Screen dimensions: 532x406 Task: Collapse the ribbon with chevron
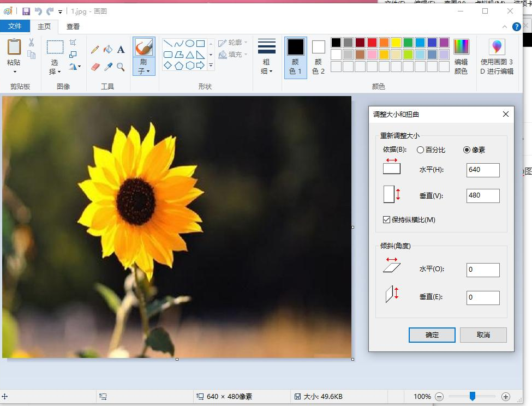coord(505,27)
